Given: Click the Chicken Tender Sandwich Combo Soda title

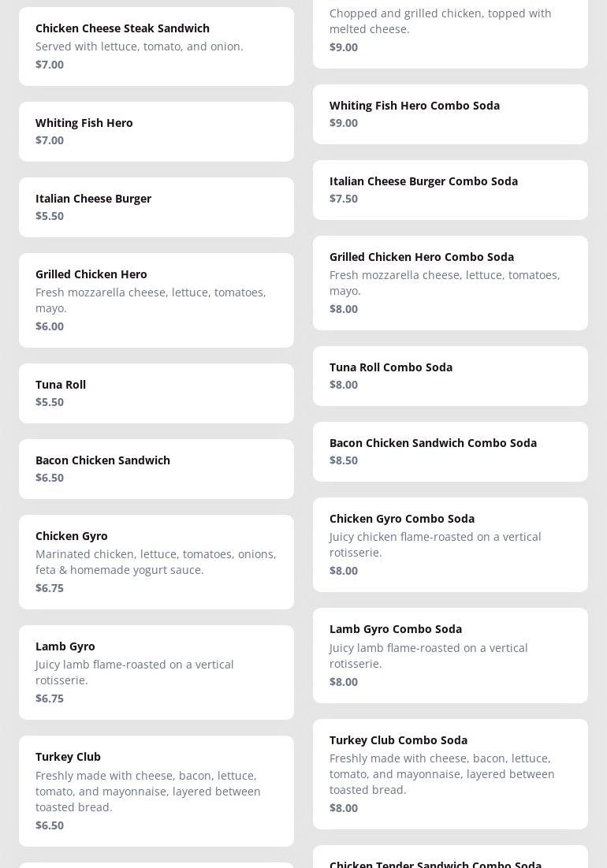Looking at the screenshot, I should (x=435, y=863).
